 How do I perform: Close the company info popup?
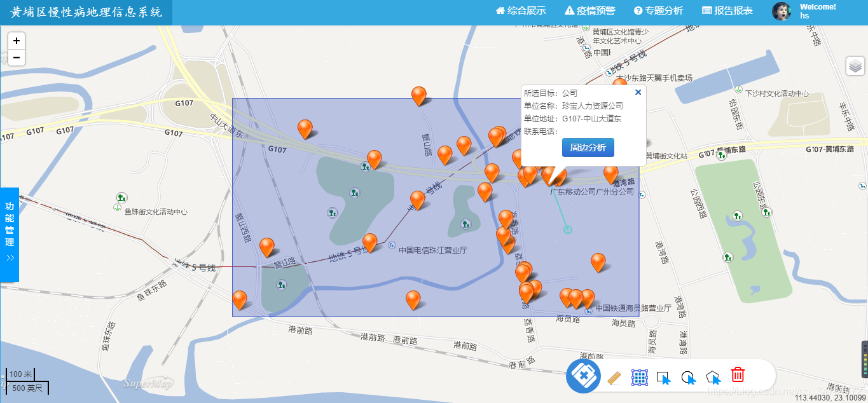(x=638, y=92)
